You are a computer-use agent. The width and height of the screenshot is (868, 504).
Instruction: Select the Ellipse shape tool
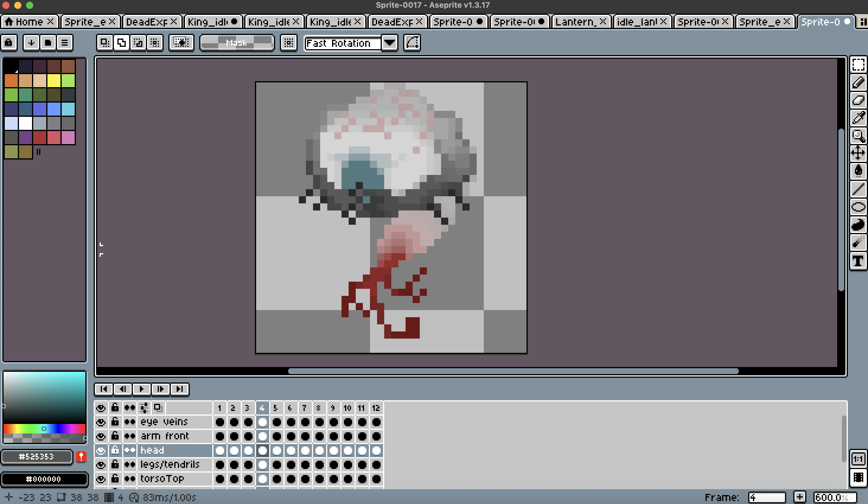coord(858,207)
